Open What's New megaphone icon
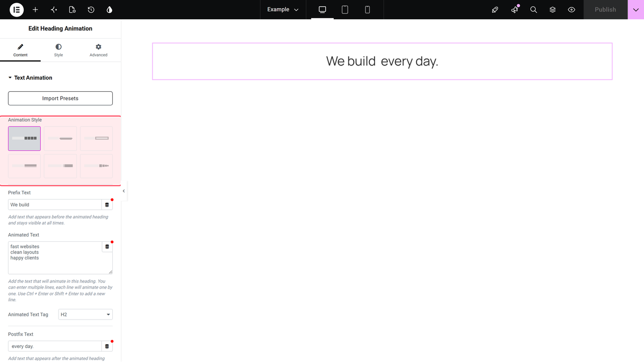 coord(515,10)
